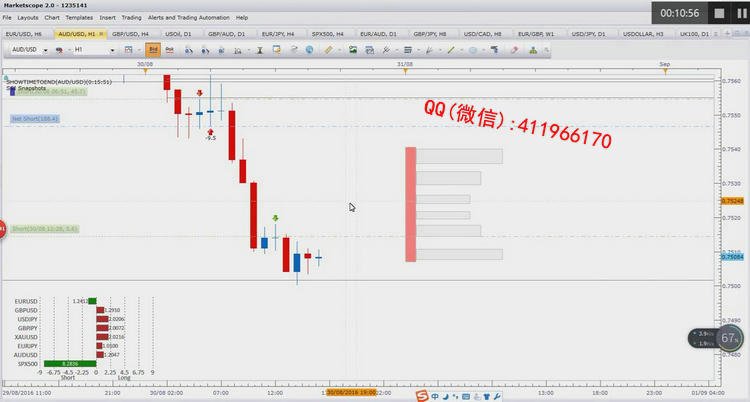Switch to the EUR/JPY, H4 chart tab
The image size is (750, 402).
pyautogui.click(x=278, y=34)
